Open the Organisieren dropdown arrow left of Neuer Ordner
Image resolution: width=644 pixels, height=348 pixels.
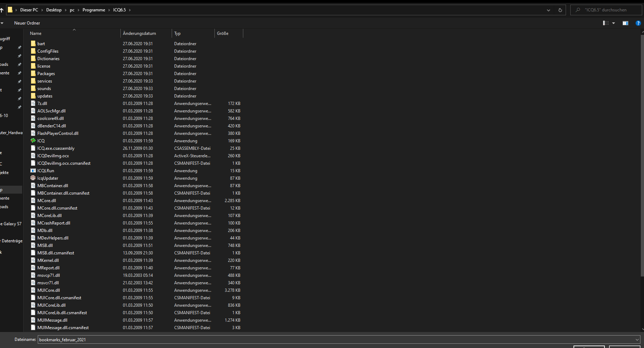pos(2,23)
